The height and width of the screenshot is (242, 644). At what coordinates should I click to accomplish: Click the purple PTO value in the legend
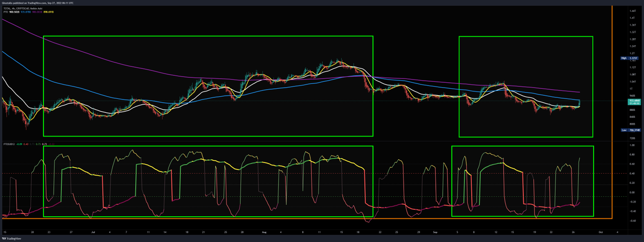(37, 12)
